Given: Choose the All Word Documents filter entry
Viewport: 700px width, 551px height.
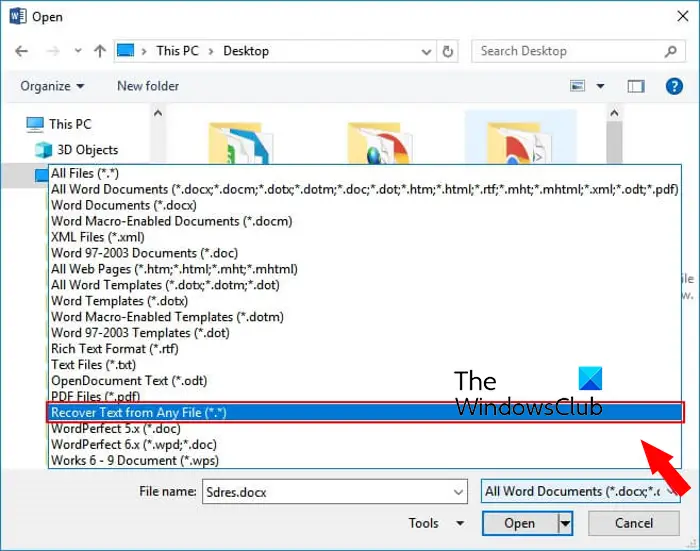Looking at the screenshot, I should click(364, 189).
